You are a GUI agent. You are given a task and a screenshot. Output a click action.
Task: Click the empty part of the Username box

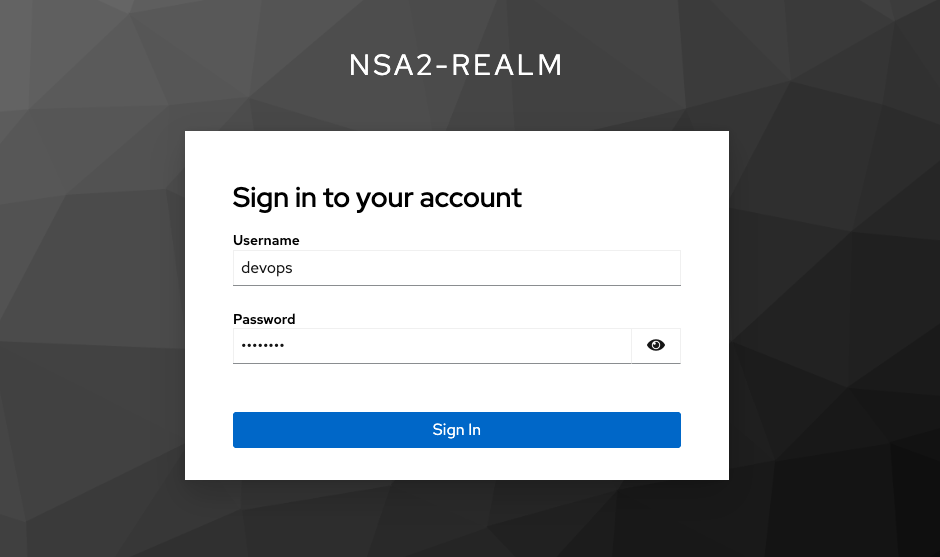click(486, 268)
